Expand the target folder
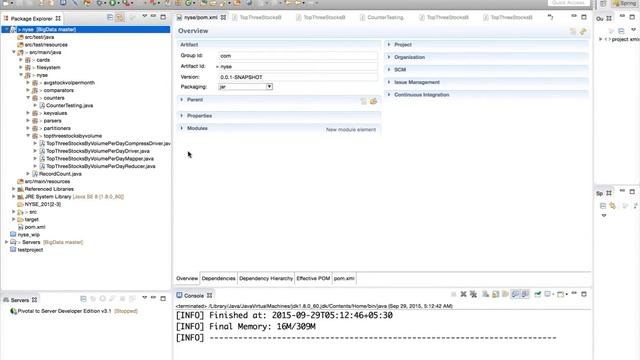The width and height of the screenshot is (640, 360). point(13,220)
